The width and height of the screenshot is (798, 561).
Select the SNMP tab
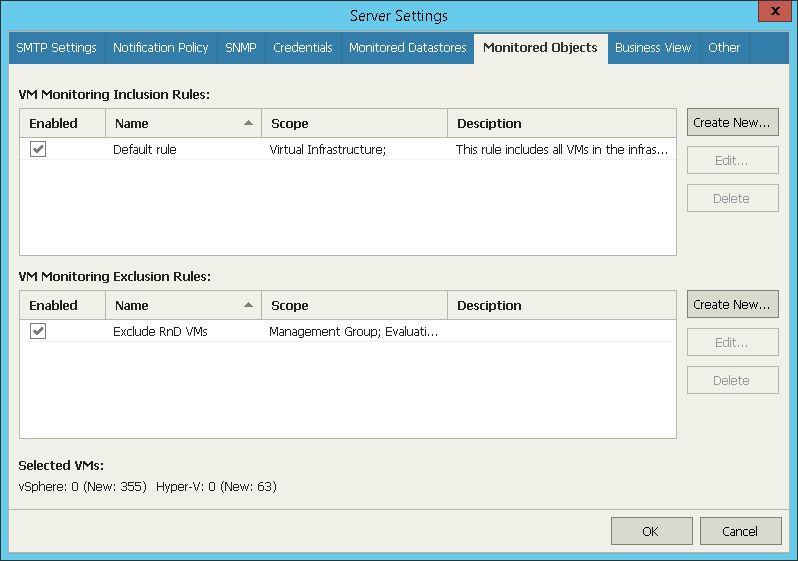pyautogui.click(x=241, y=48)
